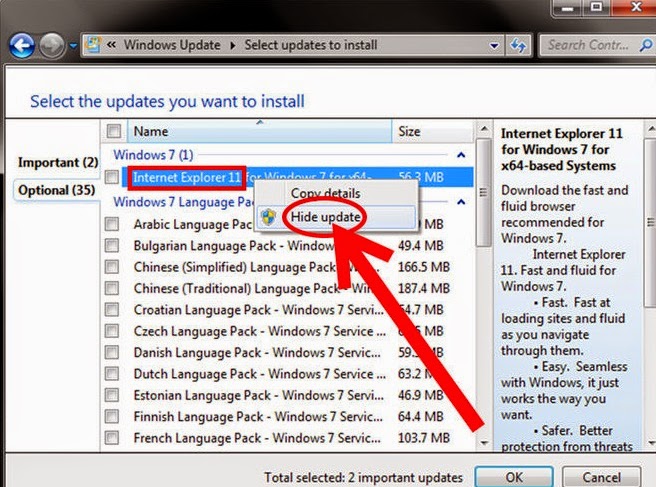Click the search magnifier icon

646,45
